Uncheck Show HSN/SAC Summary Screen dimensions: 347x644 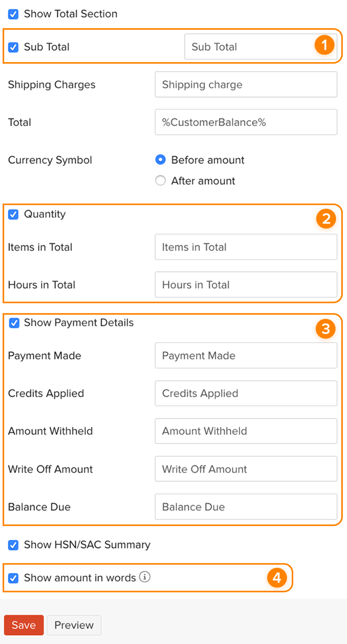13,545
